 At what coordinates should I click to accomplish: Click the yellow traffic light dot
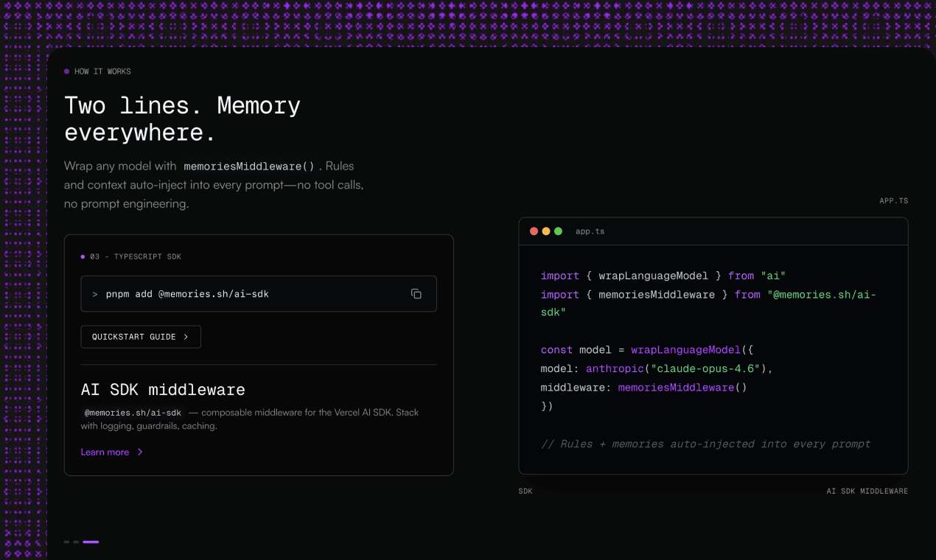point(545,231)
